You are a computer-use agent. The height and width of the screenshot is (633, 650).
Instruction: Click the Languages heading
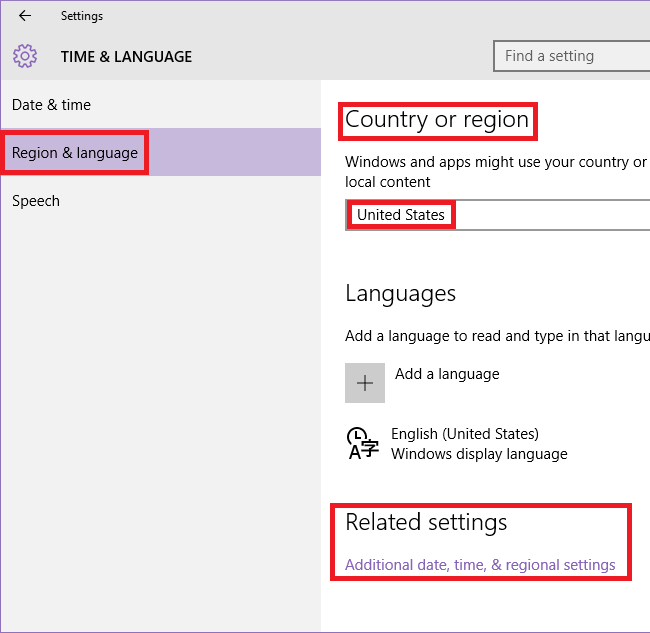tap(400, 293)
